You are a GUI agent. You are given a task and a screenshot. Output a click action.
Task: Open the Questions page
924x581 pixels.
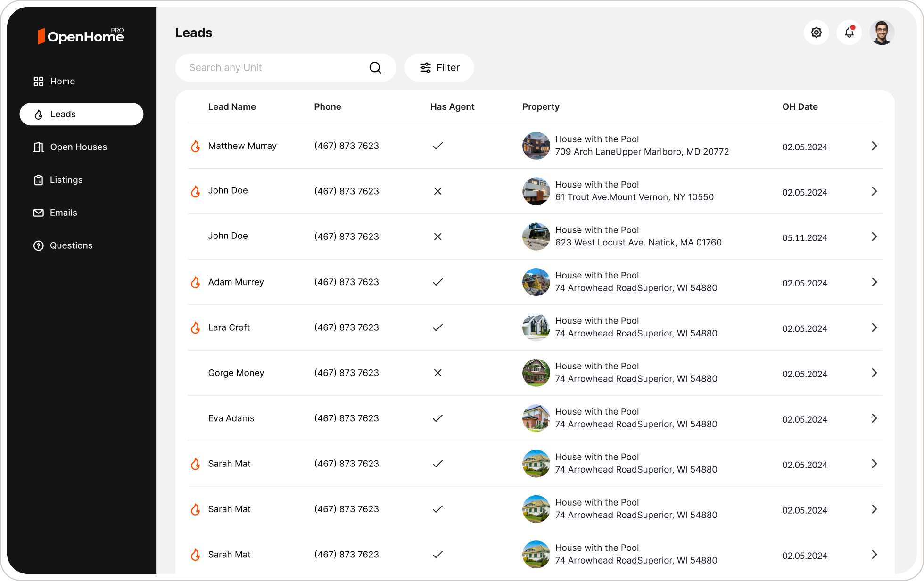71,245
